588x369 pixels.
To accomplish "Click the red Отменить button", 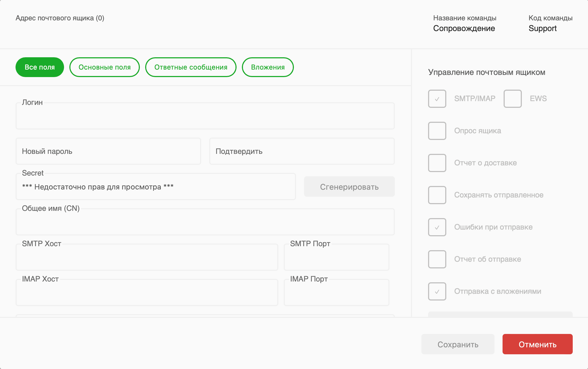I will [x=537, y=344].
